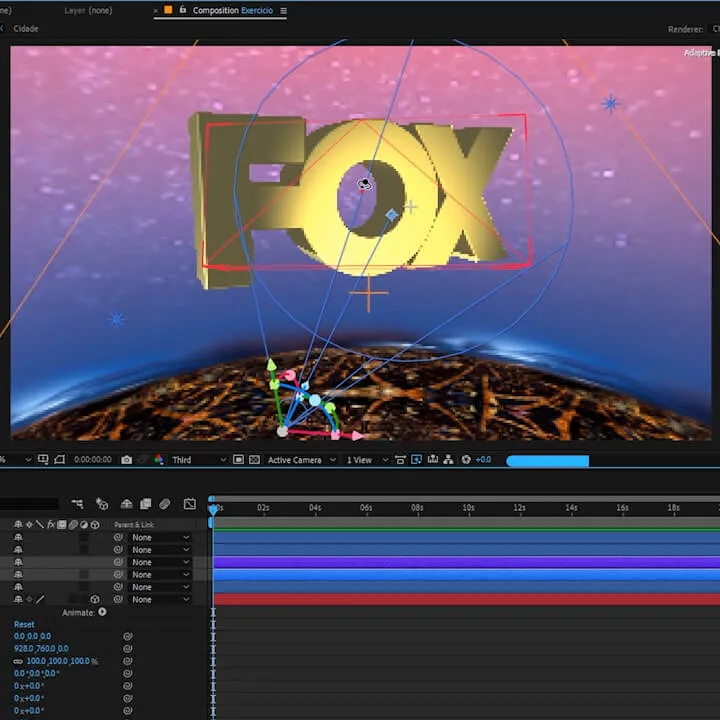
Task: Toggle pixel aspect ratio correction icon
Action: [400, 460]
